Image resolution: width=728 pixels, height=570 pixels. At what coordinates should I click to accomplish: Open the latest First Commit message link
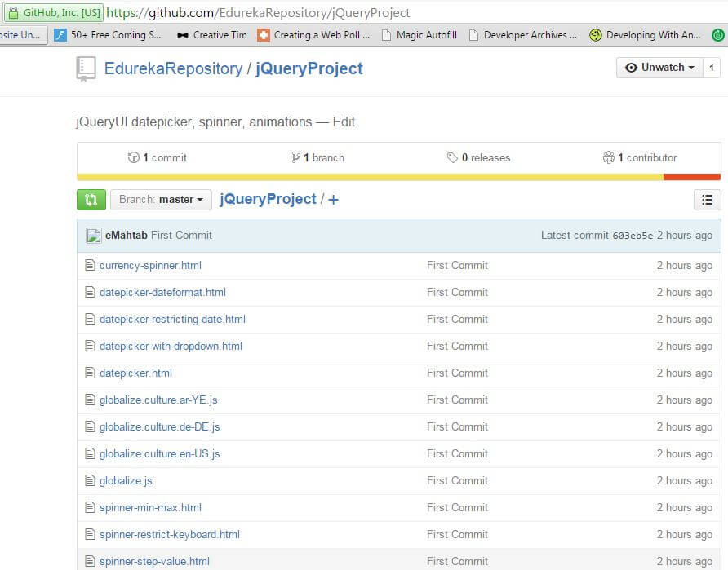click(x=181, y=235)
